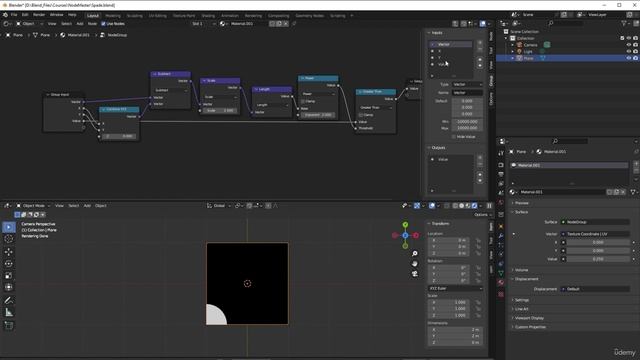Open the Global transform orientation dropdown
Screen dimensions: 640x360
(219, 206)
